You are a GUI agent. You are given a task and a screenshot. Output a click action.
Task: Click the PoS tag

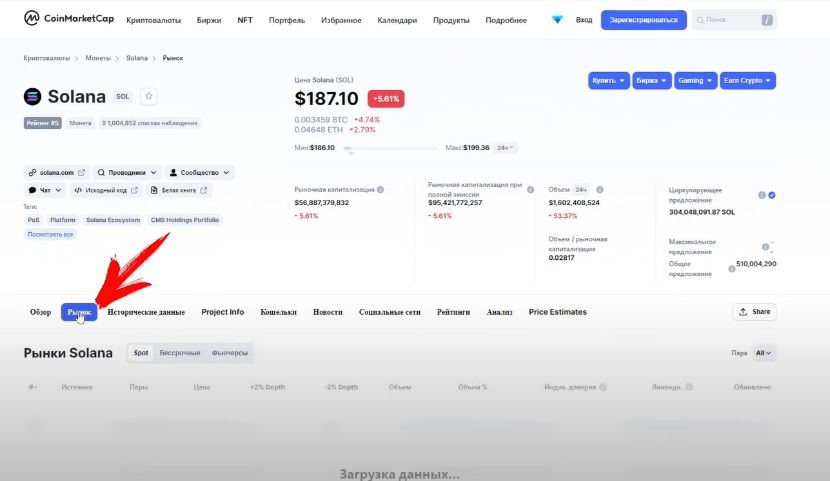click(33, 220)
